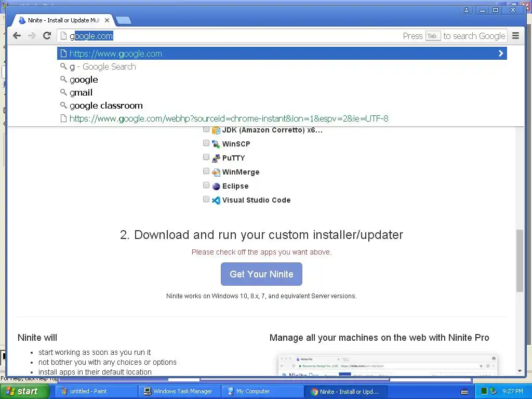
Task: Select the https://www.google.com suggestion
Action: pos(282,54)
